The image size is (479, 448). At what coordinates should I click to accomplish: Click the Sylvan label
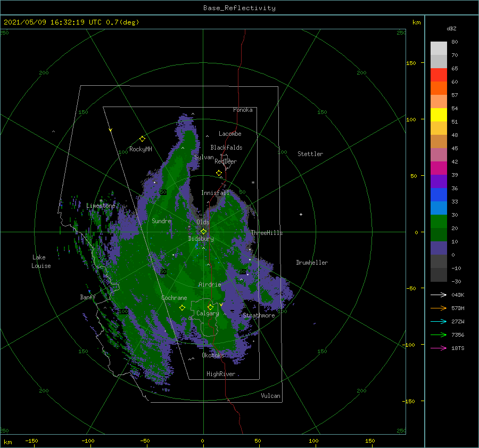coord(204,157)
